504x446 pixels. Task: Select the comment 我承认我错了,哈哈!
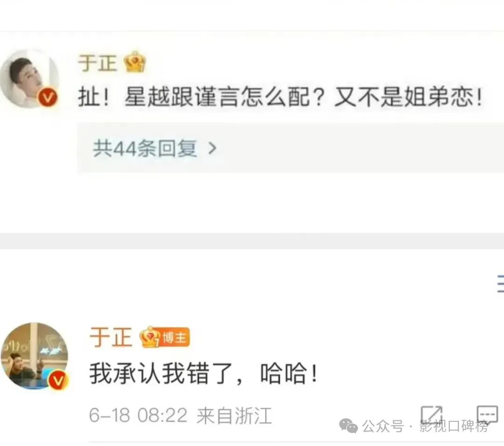pos(204,373)
